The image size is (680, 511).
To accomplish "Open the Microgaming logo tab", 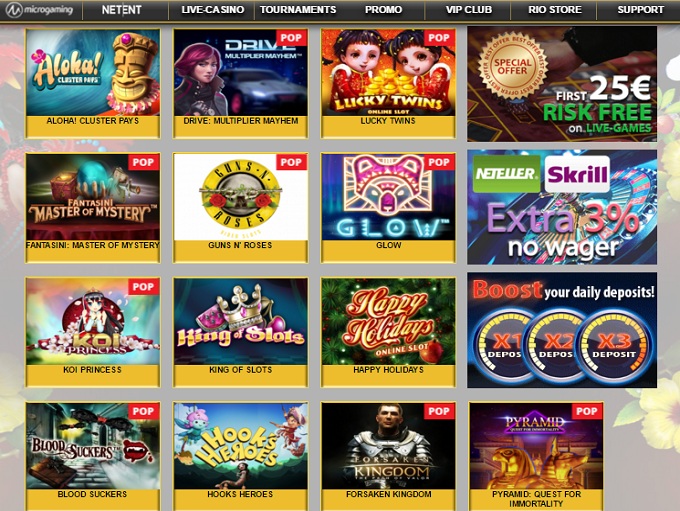I will point(40,10).
